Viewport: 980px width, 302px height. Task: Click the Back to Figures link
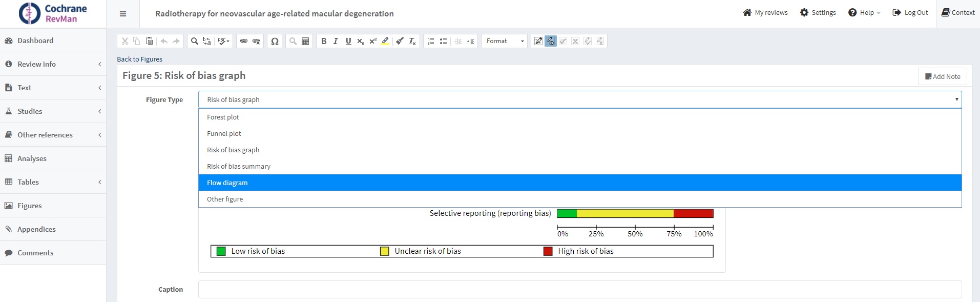pyautogui.click(x=139, y=59)
